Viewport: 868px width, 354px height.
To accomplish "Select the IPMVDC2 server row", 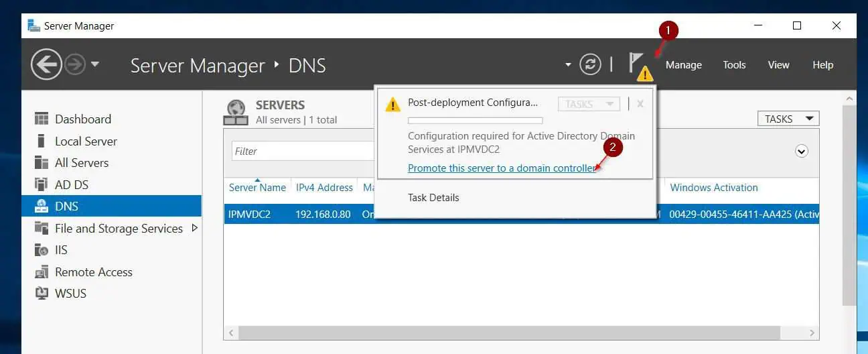I will click(521, 215).
